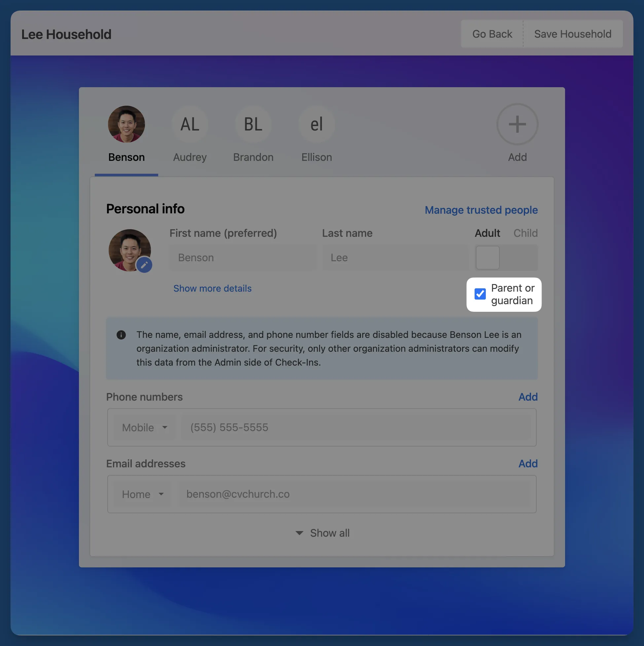Open the Home email type dropdown
This screenshot has width=644, height=646.
pyautogui.click(x=142, y=494)
